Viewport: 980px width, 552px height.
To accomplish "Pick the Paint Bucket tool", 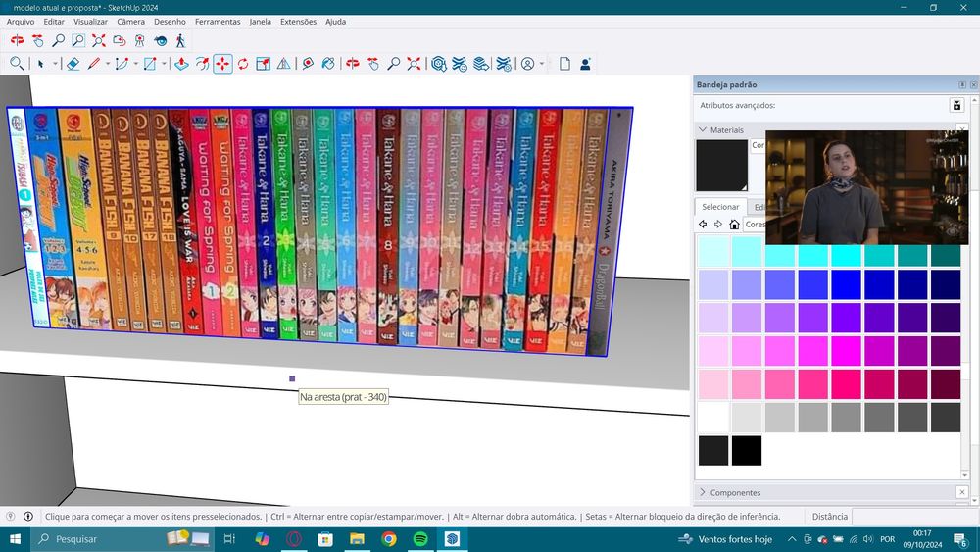I will click(328, 64).
